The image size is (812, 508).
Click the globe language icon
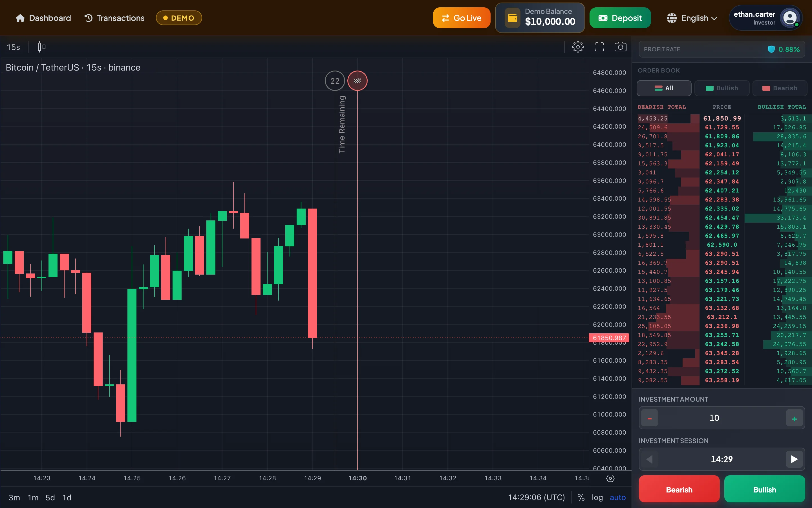click(x=672, y=18)
